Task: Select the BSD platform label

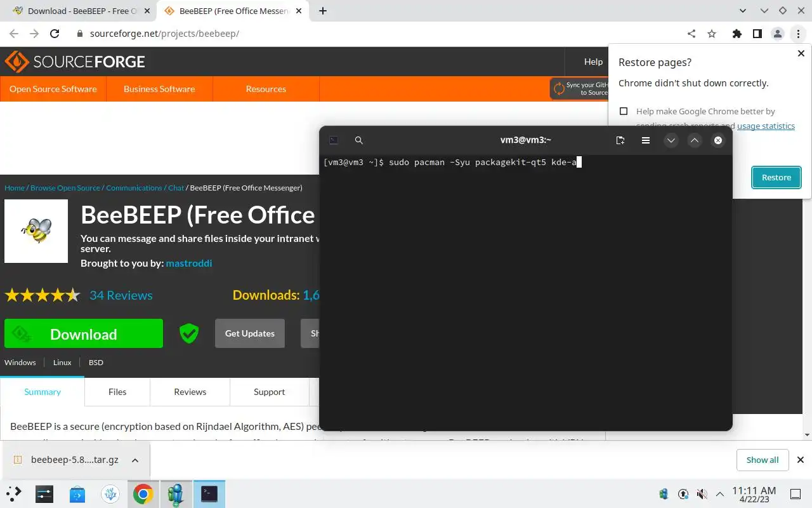Action: [x=96, y=363]
